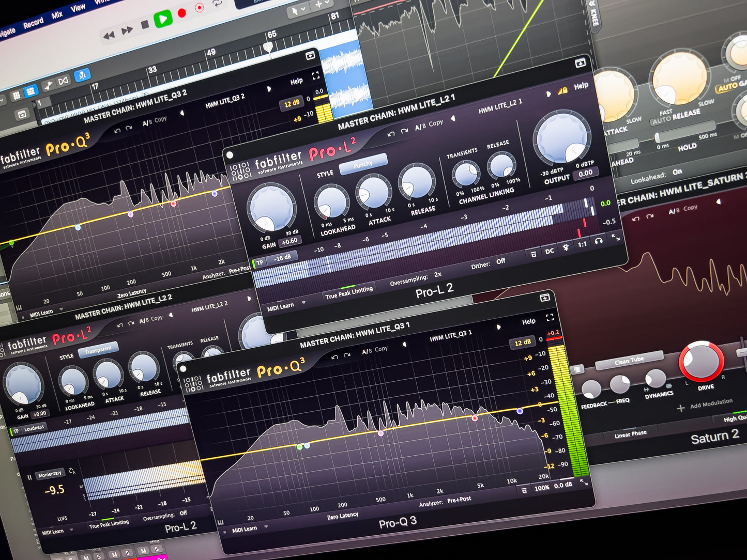This screenshot has height=560, width=747.
Task: Click Loudness button in Pro-L 2 L2 2
Action: click(34, 428)
